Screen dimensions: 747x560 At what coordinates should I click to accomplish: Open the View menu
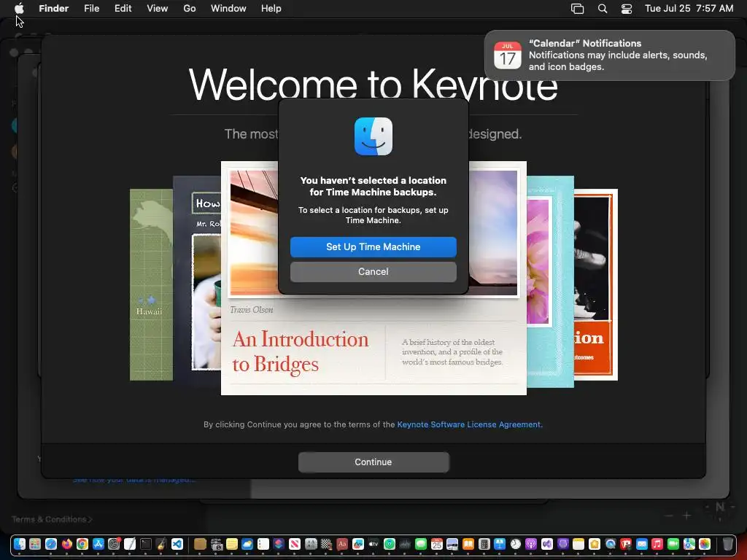tap(158, 8)
